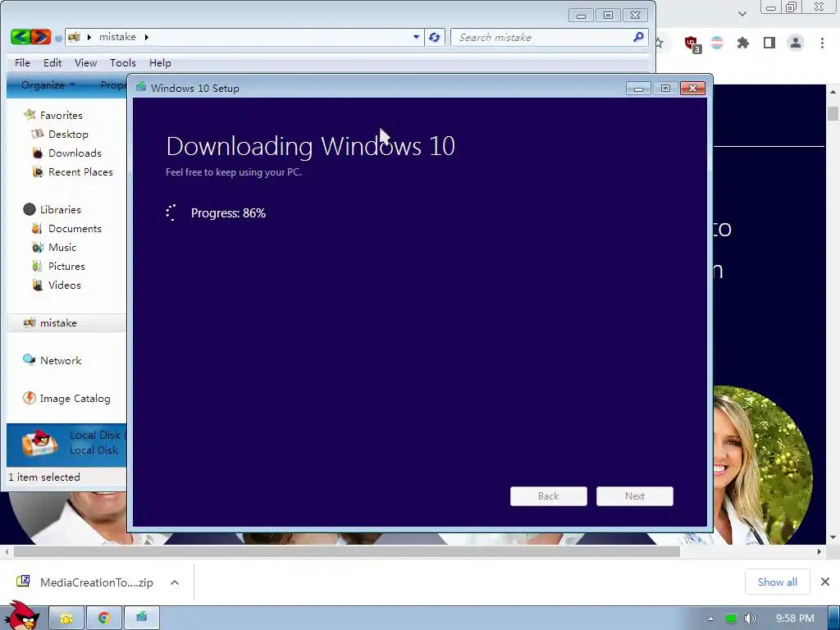
Task: Open the Help menu in Explorer
Action: (160, 62)
